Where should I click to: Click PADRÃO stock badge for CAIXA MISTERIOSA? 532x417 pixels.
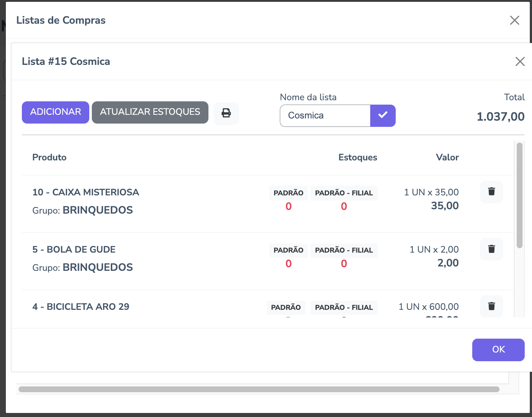point(288,193)
